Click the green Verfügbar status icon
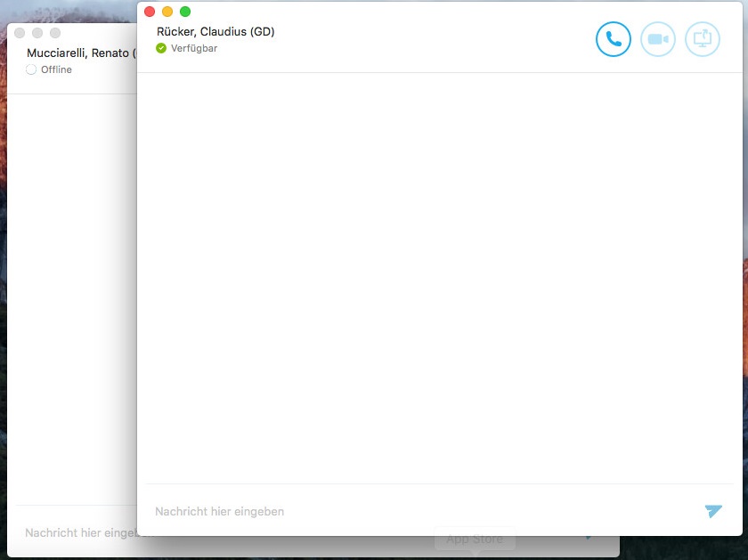748x560 pixels. coord(161,48)
